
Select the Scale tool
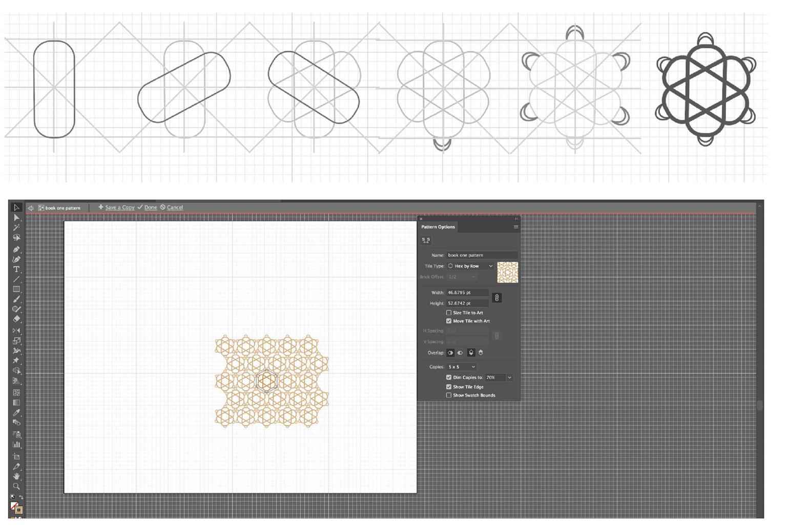16,341
